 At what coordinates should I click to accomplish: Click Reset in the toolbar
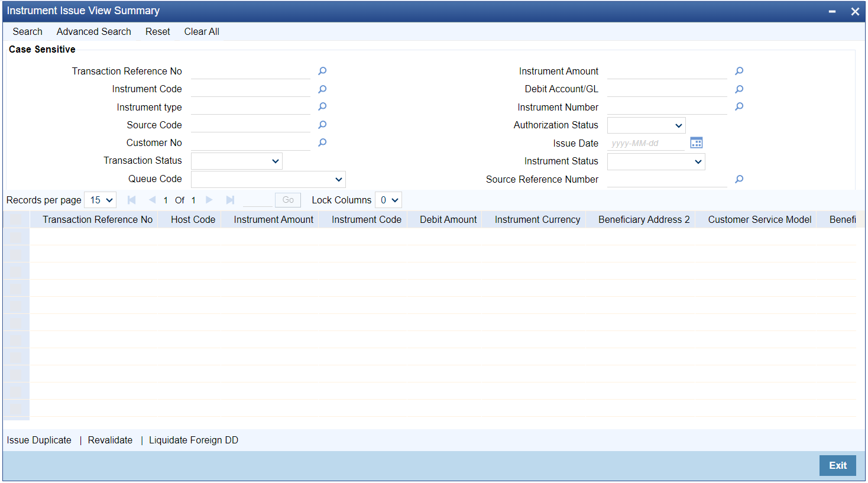pyautogui.click(x=158, y=31)
